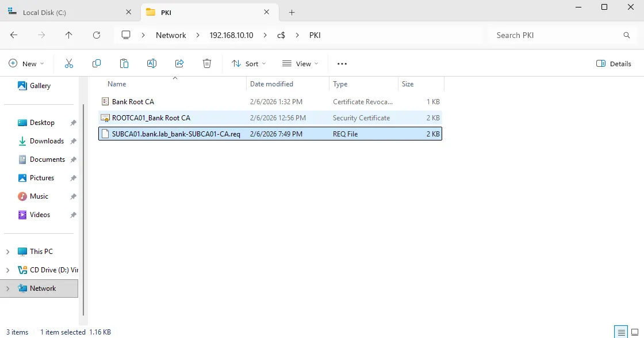Image resolution: width=644 pixels, height=338 pixels.
Task: Click the Cut scissors icon
Action: pyautogui.click(x=69, y=63)
